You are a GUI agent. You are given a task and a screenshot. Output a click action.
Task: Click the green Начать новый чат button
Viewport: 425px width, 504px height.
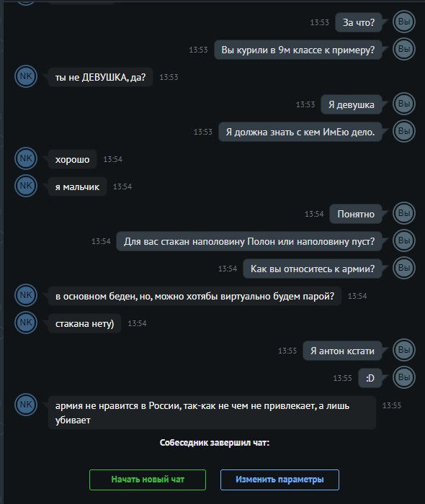tap(148, 480)
